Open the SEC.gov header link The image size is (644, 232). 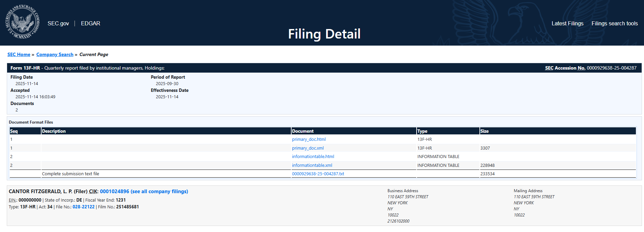[x=58, y=23]
